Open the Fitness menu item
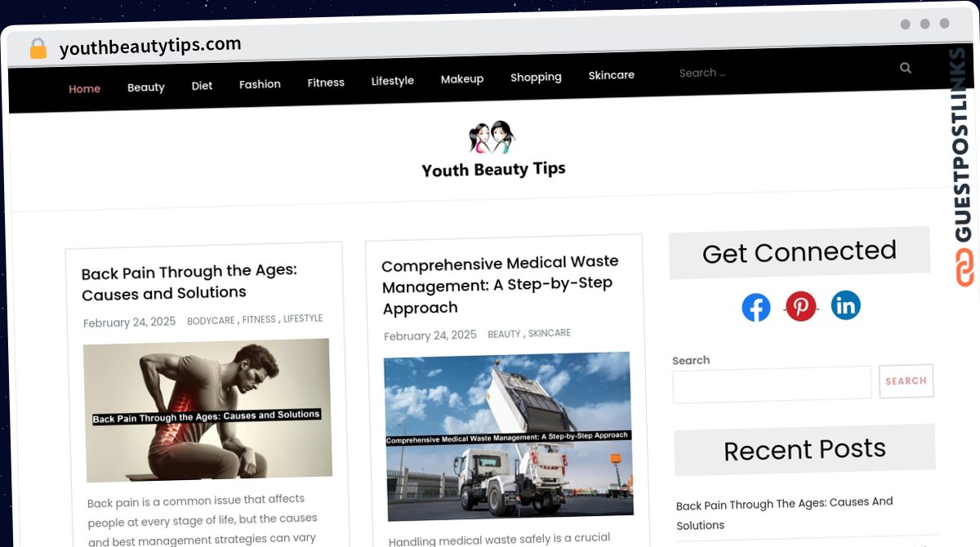The image size is (980, 547). (x=326, y=82)
